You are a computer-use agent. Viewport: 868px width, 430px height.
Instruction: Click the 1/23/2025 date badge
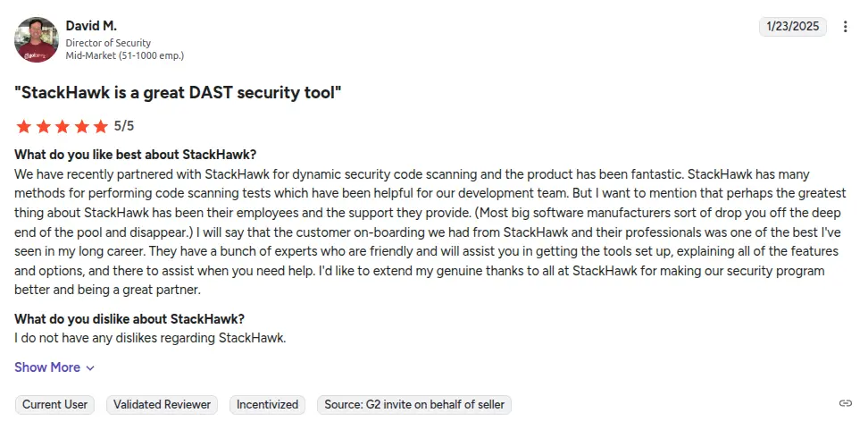coord(793,27)
